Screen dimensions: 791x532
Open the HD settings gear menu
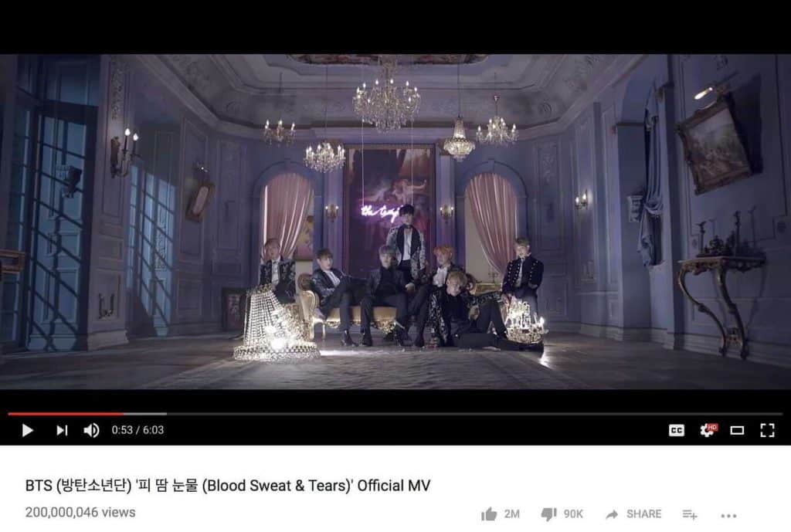tap(708, 430)
